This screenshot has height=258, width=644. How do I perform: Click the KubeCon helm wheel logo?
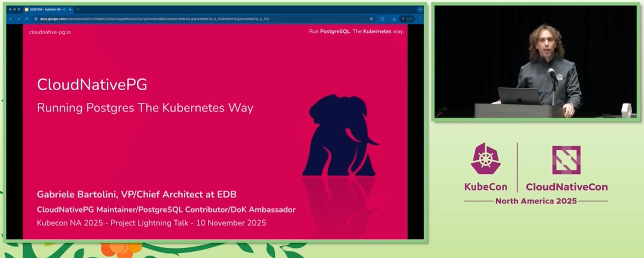(486, 159)
